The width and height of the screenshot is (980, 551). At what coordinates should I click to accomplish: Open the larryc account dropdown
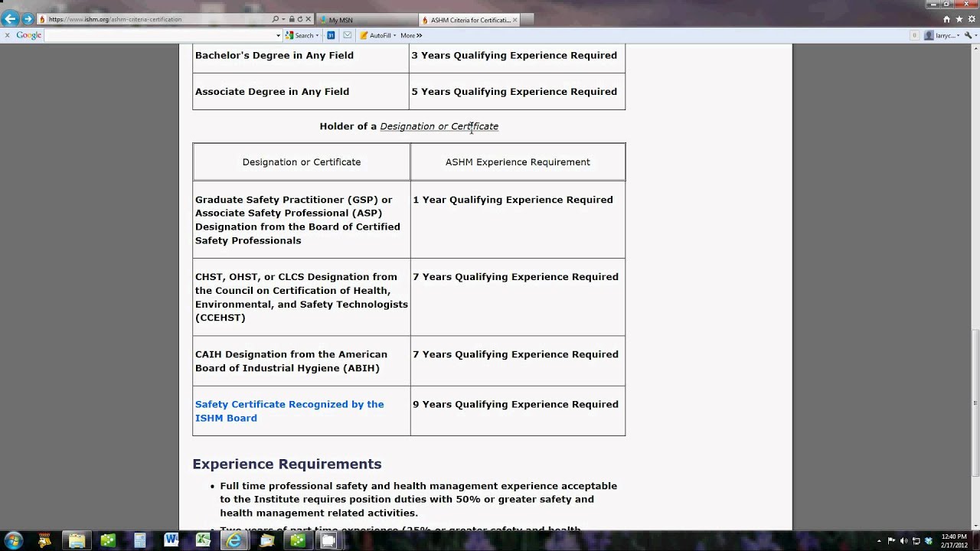(x=942, y=35)
